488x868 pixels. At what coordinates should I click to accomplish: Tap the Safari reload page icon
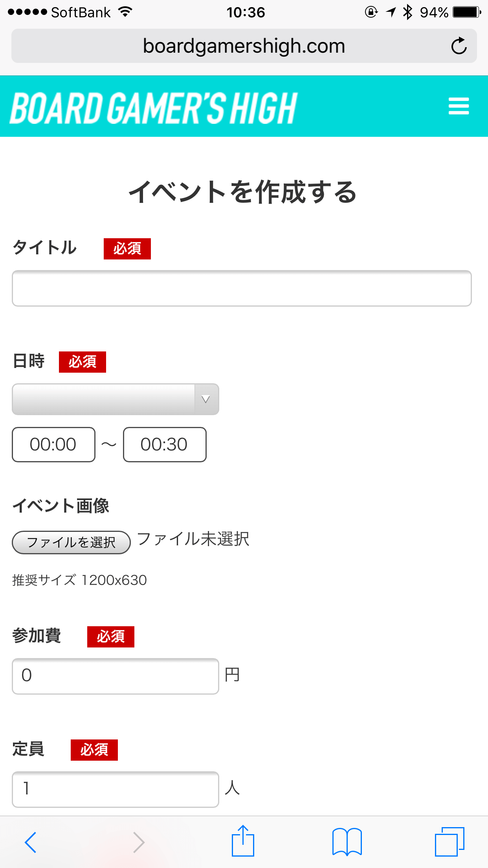(x=459, y=46)
